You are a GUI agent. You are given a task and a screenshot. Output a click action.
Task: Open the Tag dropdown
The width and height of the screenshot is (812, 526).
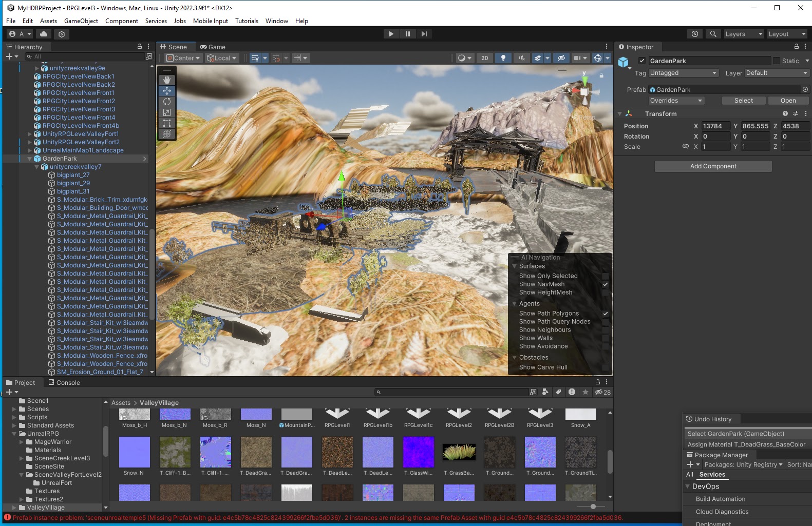[x=683, y=73]
